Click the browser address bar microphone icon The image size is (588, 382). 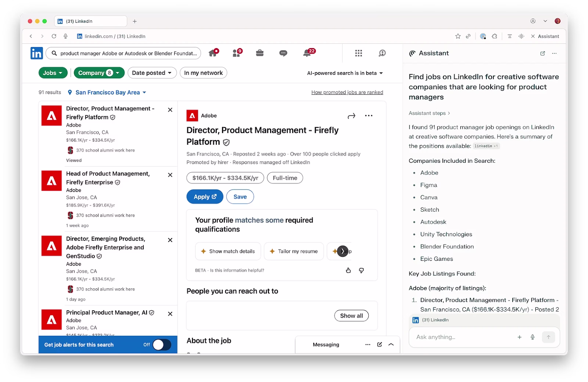click(x=65, y=36)
